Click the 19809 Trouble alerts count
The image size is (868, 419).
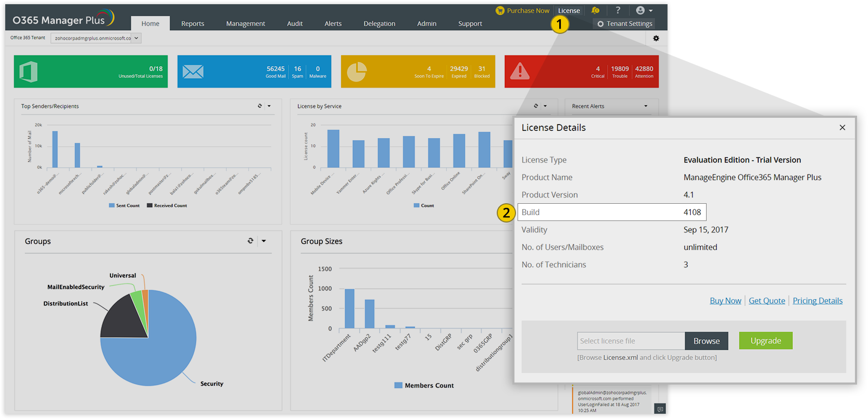click(x=620, y=69)
